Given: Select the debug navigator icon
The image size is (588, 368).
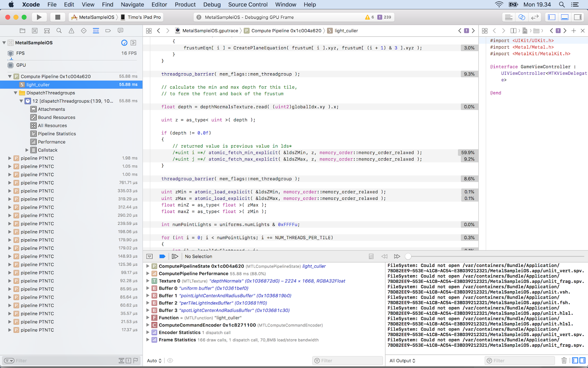Looking at the screenshot, I should [x=96, y=31].
